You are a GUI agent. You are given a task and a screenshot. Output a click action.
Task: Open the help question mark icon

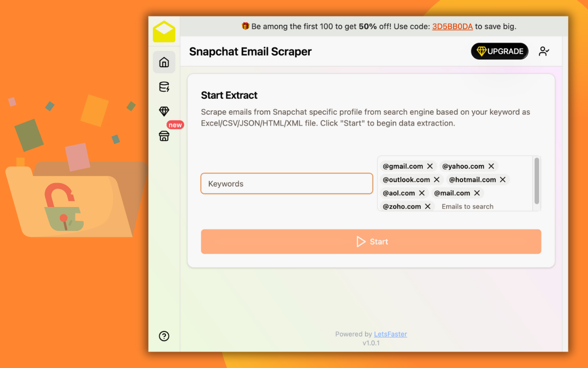click(x=164, y=336)
